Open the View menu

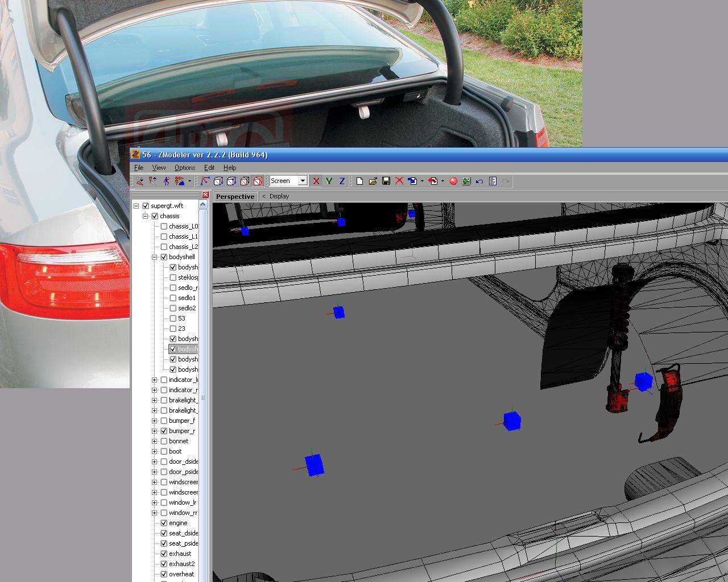tap(159, 168)
